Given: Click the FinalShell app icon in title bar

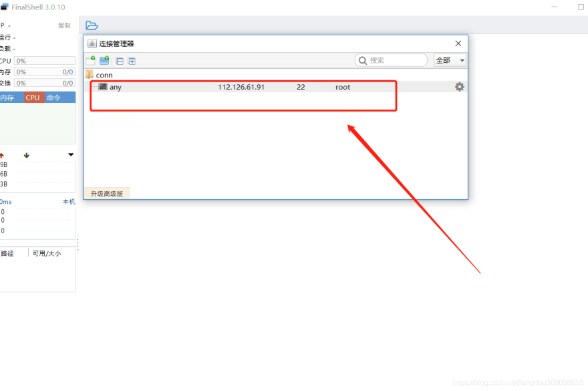Looking at the screenshot, I should tap(4, 7).
